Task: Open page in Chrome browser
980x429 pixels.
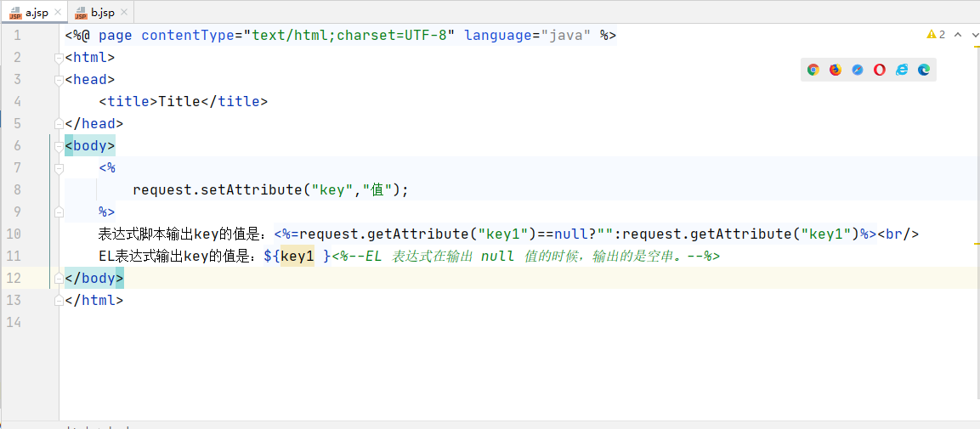Action: pos(813,70)
